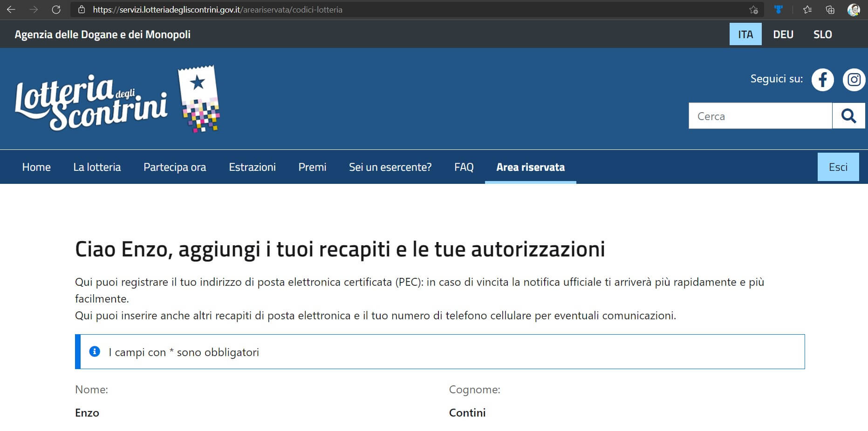
Task: Reload the page with the refresh icon
Action: tap(56, 10)
